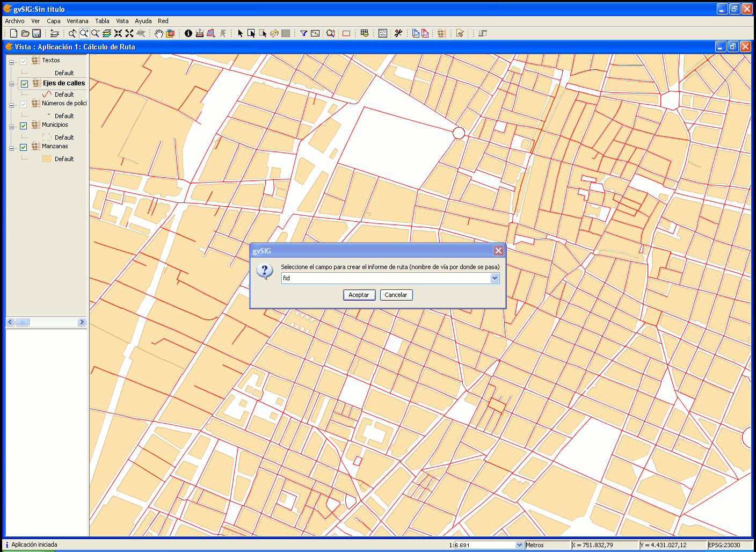Image resolution: width=756 pixels, height=552 pixels.
Task: Click inward-arrows zoom icon
Action: pyautogui.click(x=118, y=33)
